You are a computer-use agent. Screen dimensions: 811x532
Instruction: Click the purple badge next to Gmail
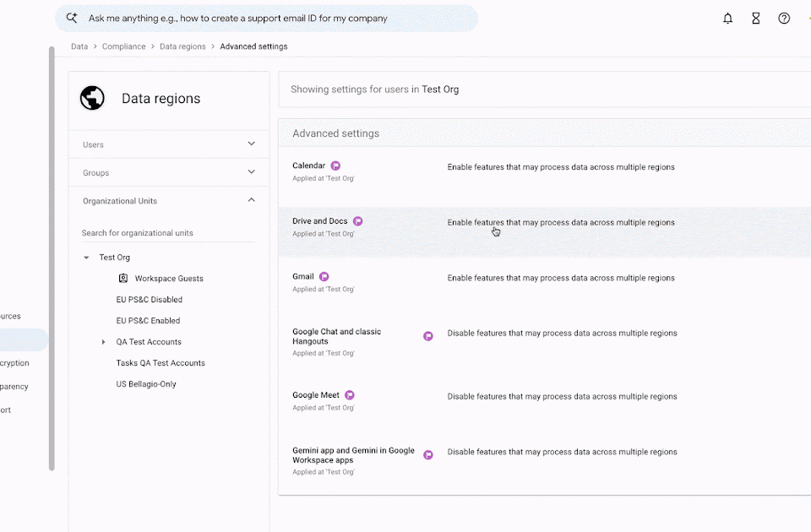pos(324,277)
